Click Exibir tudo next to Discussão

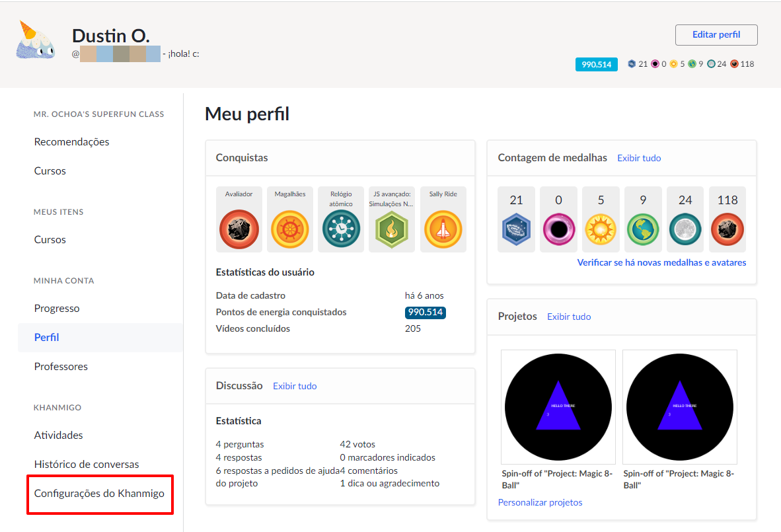(x=295, y=386)
